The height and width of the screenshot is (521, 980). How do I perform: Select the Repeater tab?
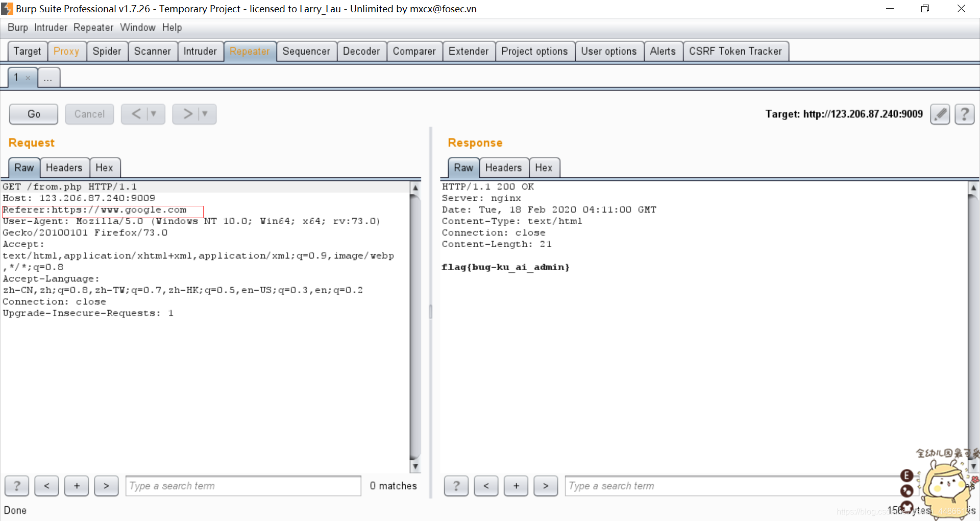pos(250,51)
